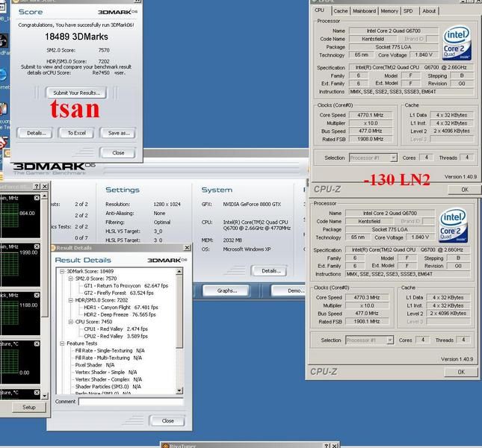
Task: Click Setup in monitoring panel
Action: point(29,407)
